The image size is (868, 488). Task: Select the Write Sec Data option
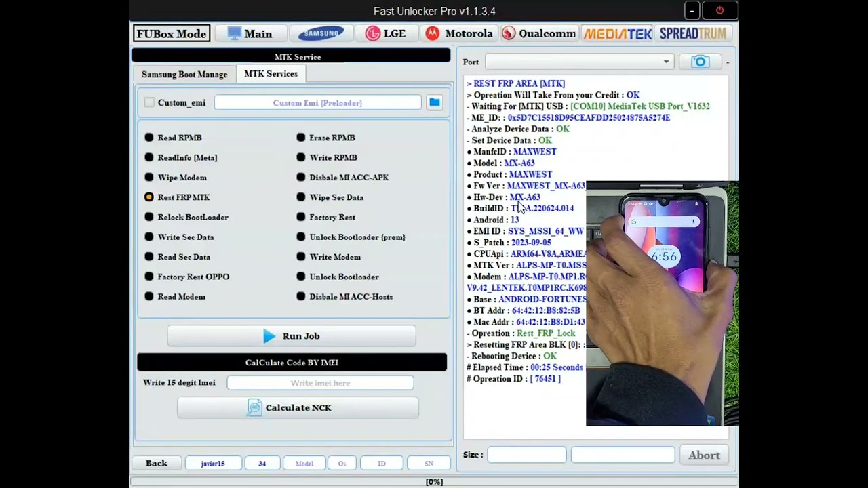click(179, 237)
